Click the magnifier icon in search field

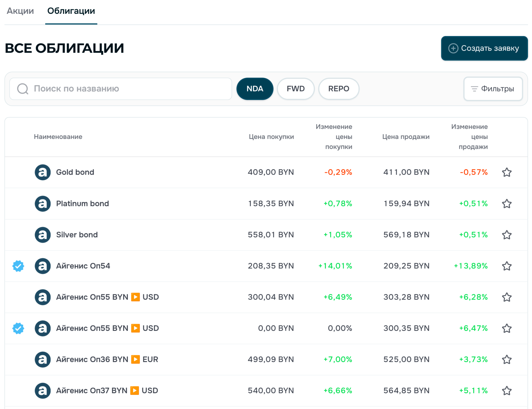[23, 89]
